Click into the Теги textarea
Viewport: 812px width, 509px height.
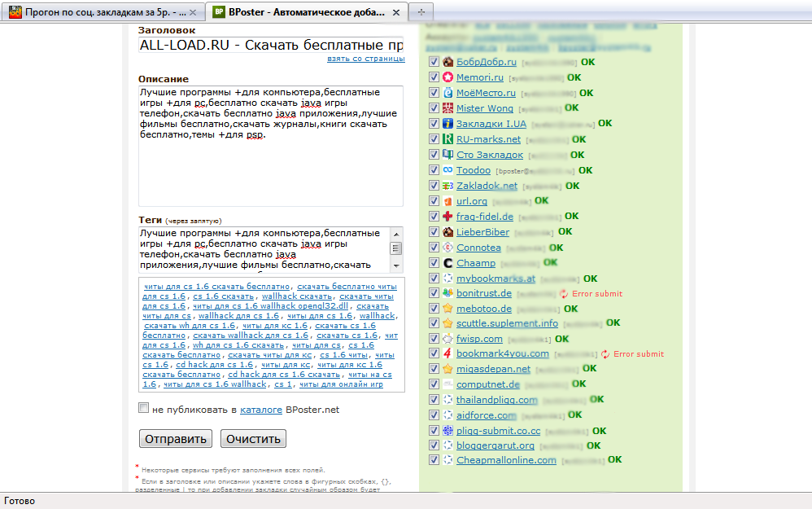click(x=264, y=249)
